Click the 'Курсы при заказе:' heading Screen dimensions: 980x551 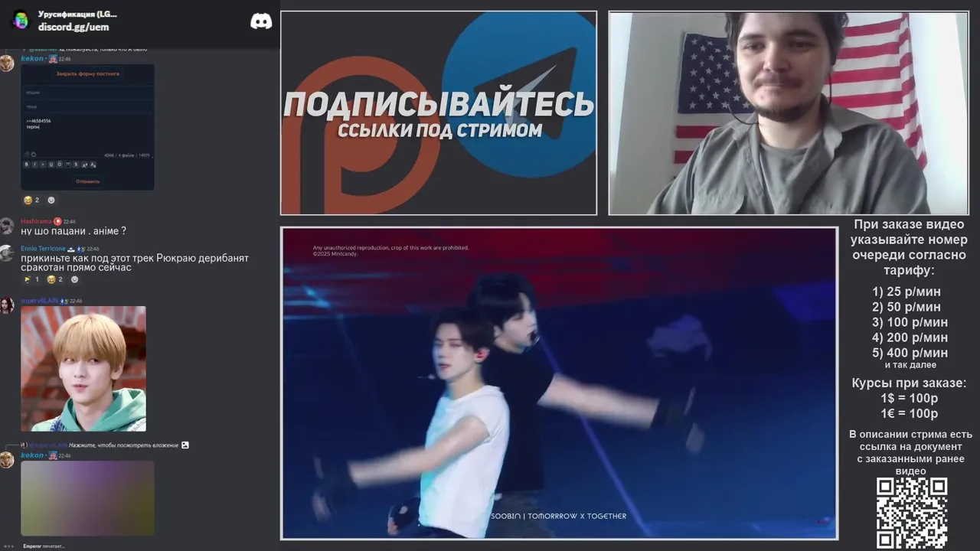pyautogui.click(x=910, y=383)
